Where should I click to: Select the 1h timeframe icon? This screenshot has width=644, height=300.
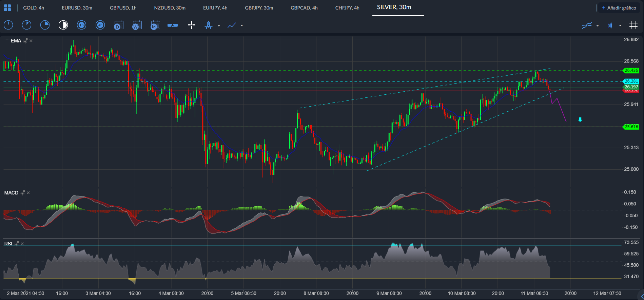pos(81,25)
